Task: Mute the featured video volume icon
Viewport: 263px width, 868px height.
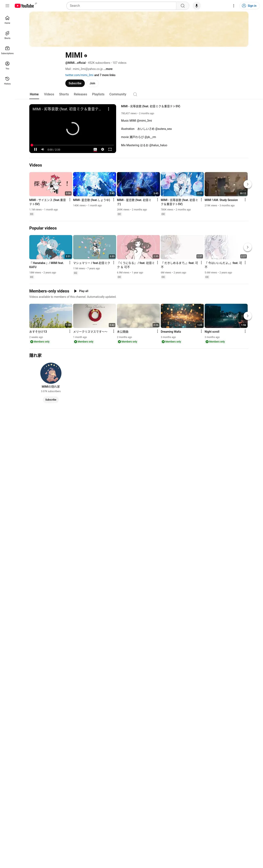Action: [x=43, y=149]
